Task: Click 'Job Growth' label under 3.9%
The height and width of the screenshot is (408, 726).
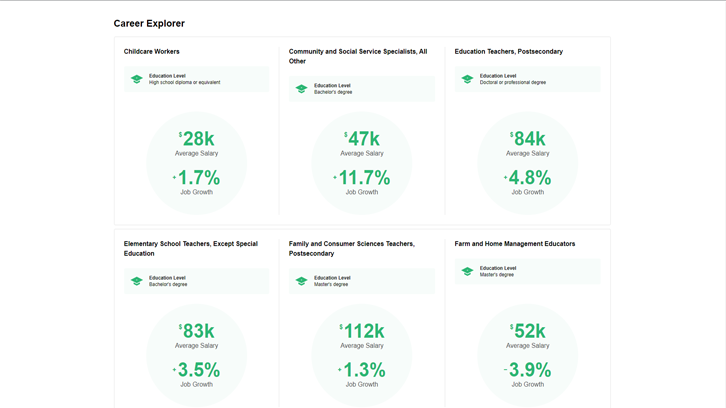Action: click(527, 384)
